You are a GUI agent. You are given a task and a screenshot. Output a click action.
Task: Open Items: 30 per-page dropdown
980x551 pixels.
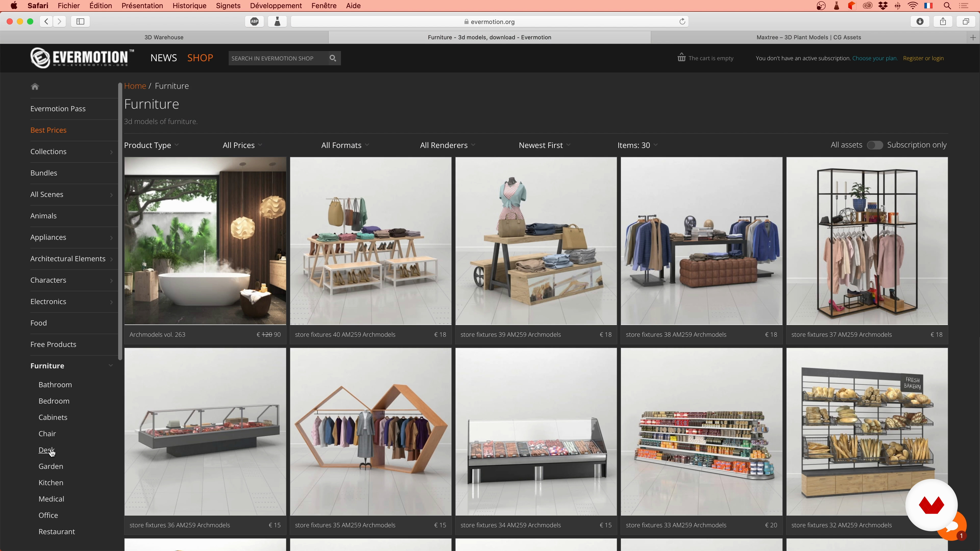[x=637, y=145]
